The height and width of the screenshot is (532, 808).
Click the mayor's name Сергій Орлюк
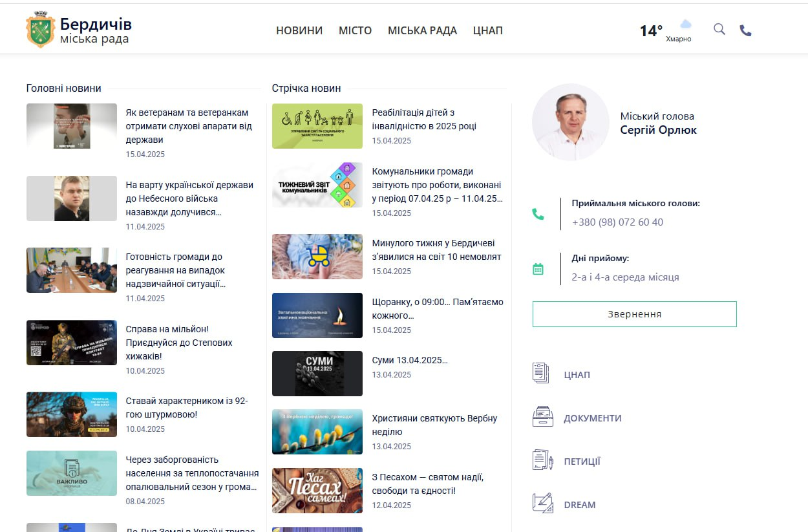tap(659, 130)
